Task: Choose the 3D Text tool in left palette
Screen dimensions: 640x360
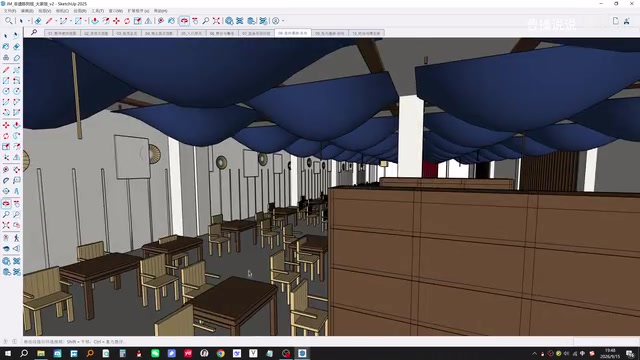Action: 16,191
